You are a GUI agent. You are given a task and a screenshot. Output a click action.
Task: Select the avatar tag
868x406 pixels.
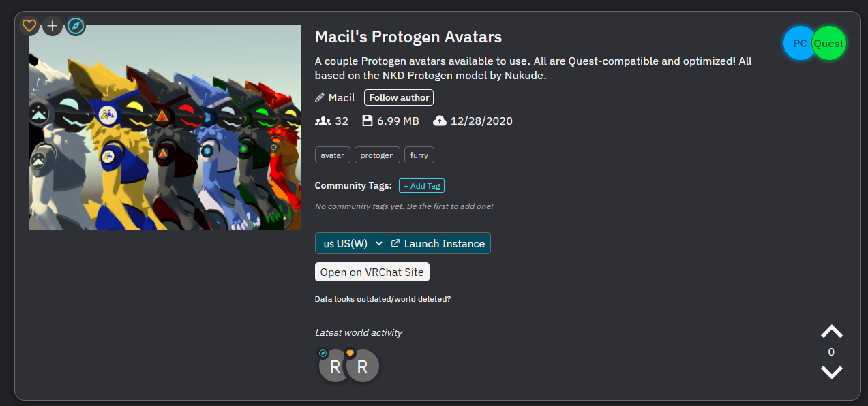(x=333, y=155)
